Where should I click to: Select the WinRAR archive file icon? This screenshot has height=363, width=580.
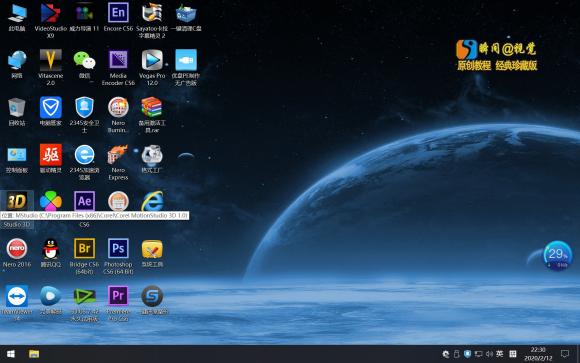click(x=152, y=108)
